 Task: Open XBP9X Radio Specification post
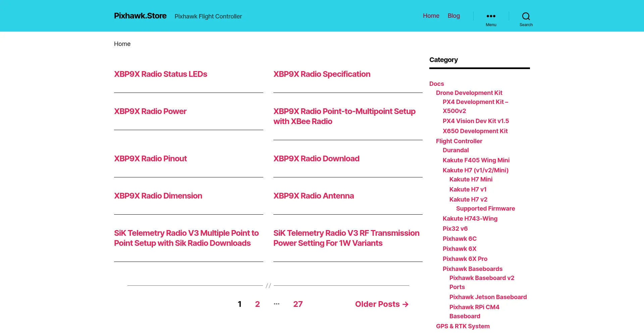[322, 74]
